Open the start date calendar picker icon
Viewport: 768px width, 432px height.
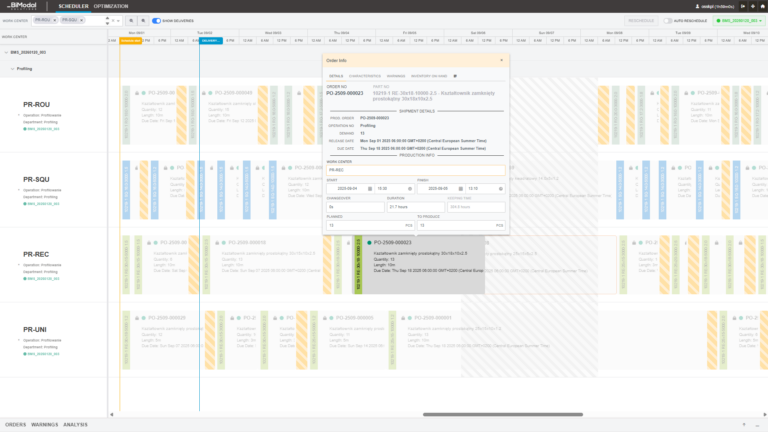click(372, 188)
